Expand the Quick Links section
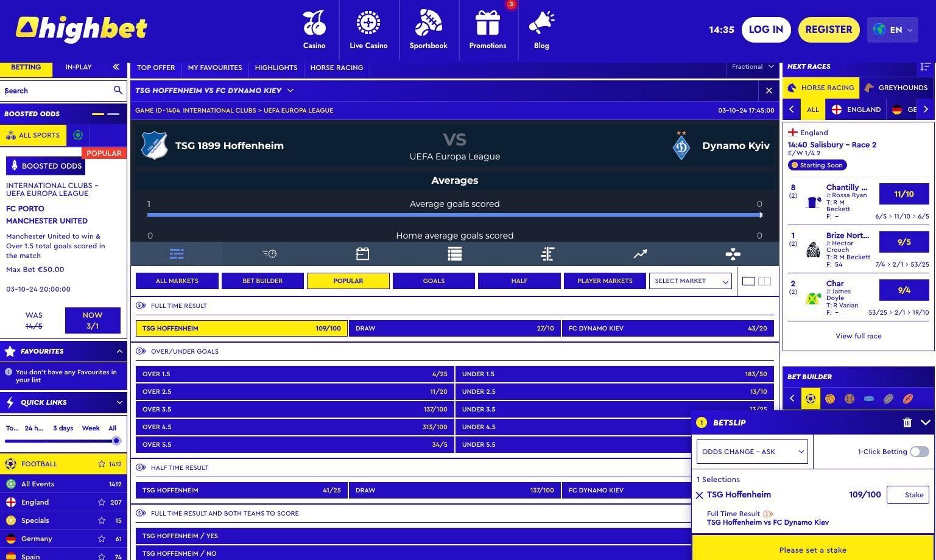This screenshot has width=936, height=560. pos(119,402)
